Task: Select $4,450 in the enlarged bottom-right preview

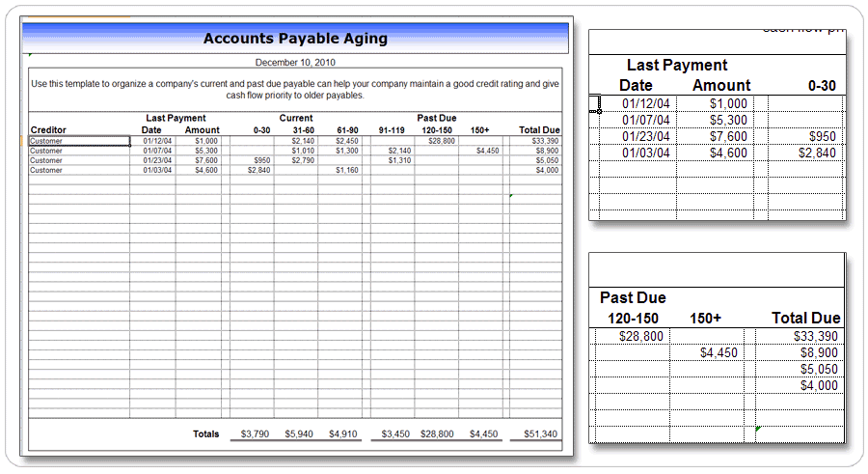Action: (x=719, y=353)
